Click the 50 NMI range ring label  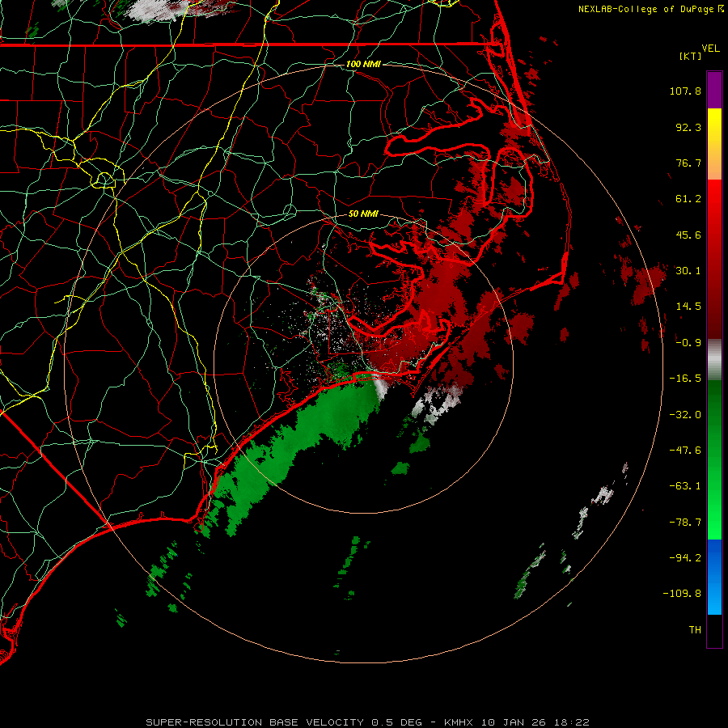click(363, 214)
